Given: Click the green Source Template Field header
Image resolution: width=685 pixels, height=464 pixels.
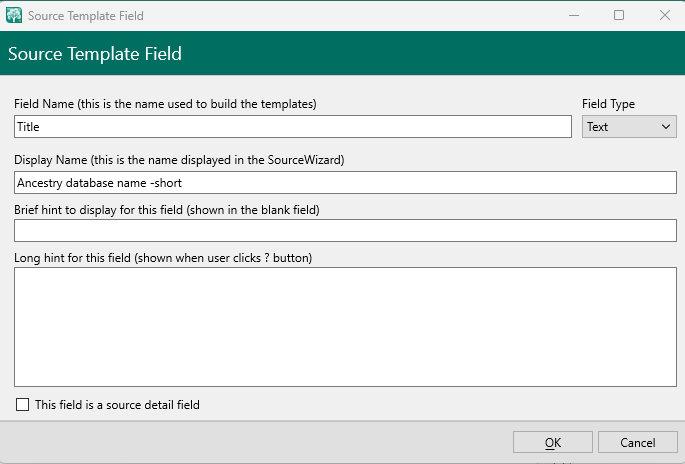Looking at the screenshot, I should coord(95,54).
